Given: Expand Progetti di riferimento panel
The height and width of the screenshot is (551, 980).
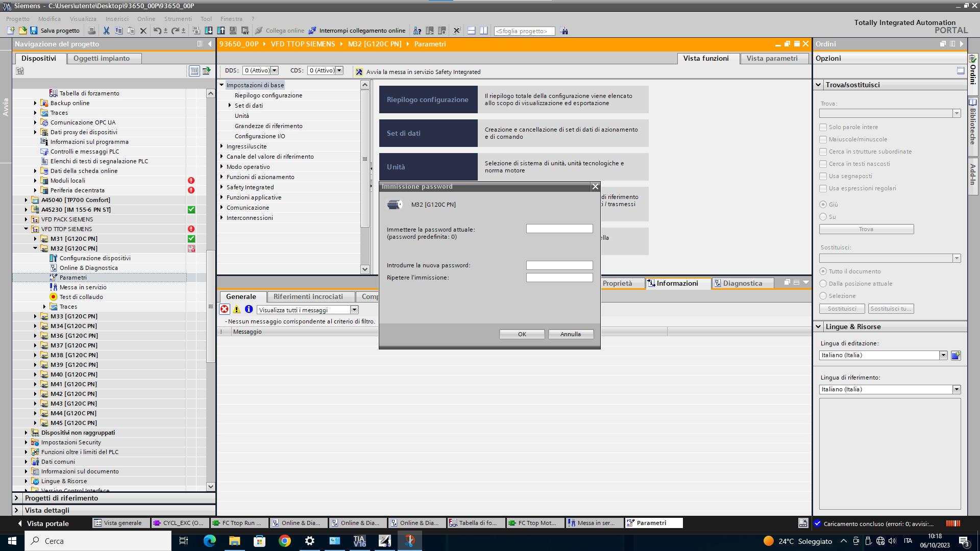Looking at the screenshot, I should (16, 498).
